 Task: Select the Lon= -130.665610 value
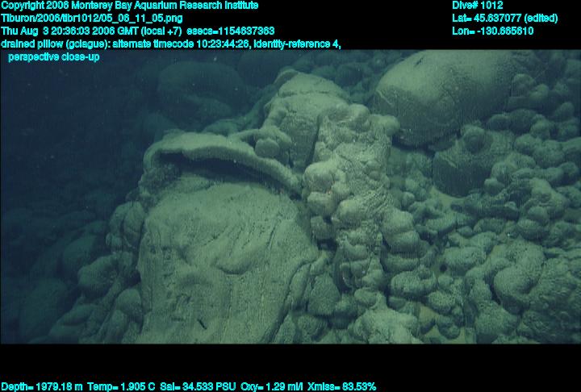(x=492, y=31)
